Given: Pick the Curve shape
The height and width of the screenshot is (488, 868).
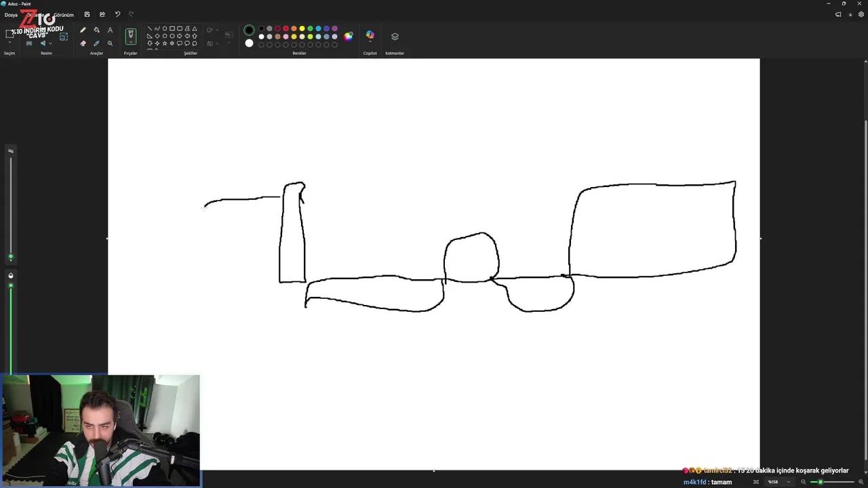Looking at the screenshot, I should 157,28.
